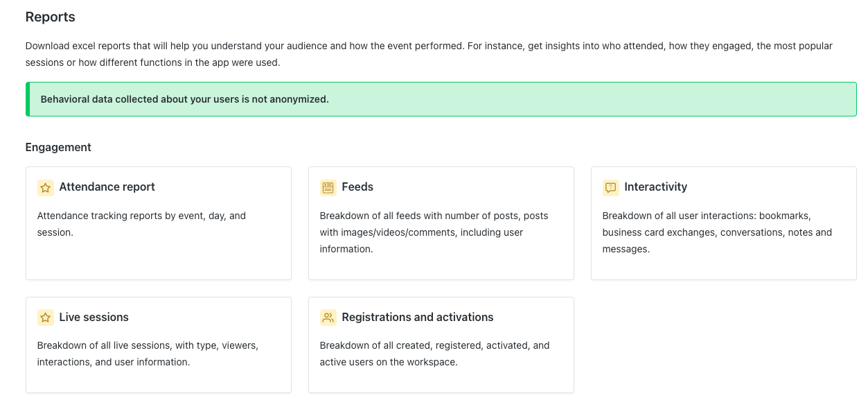The image size is (868, 407).
Task: Click the attendance tracking reports description text
Action: coord(141,224)
